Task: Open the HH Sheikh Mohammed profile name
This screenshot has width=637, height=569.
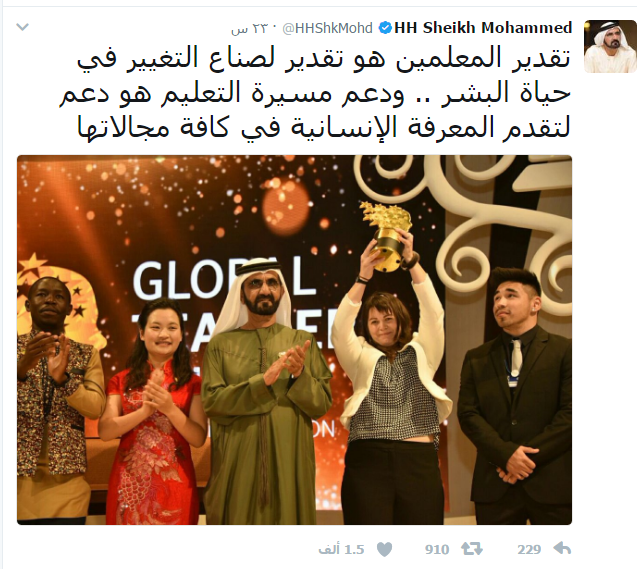Action: pos(483,28)
